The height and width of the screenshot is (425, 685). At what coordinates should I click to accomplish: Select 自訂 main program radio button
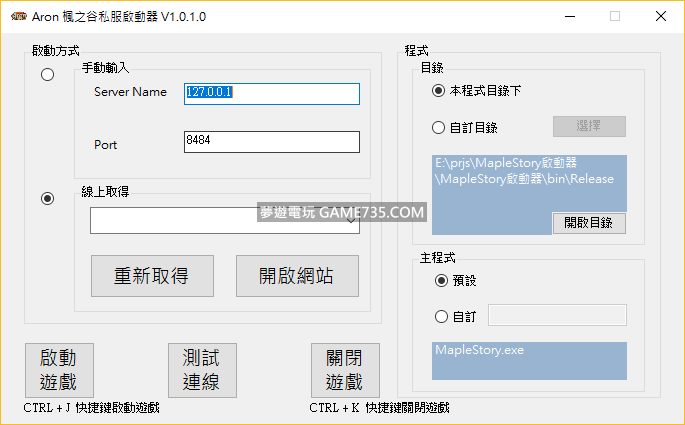click(x=441, y=317)
